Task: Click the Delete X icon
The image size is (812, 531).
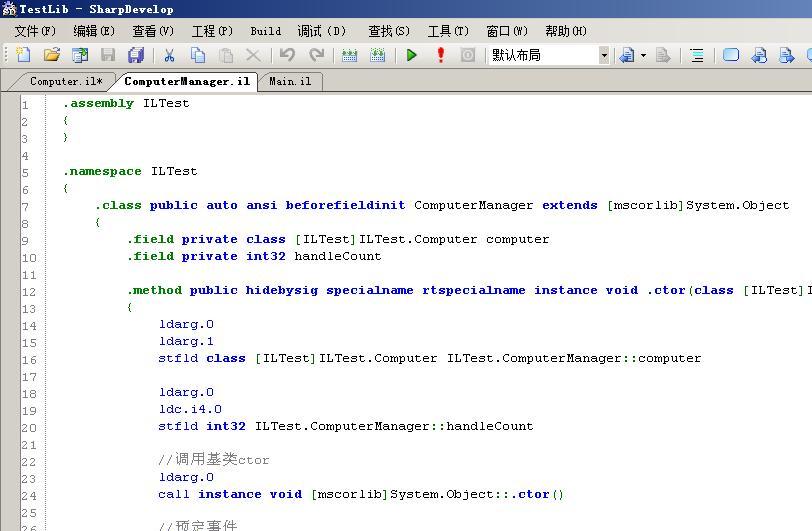Action: tap(253, 54)
